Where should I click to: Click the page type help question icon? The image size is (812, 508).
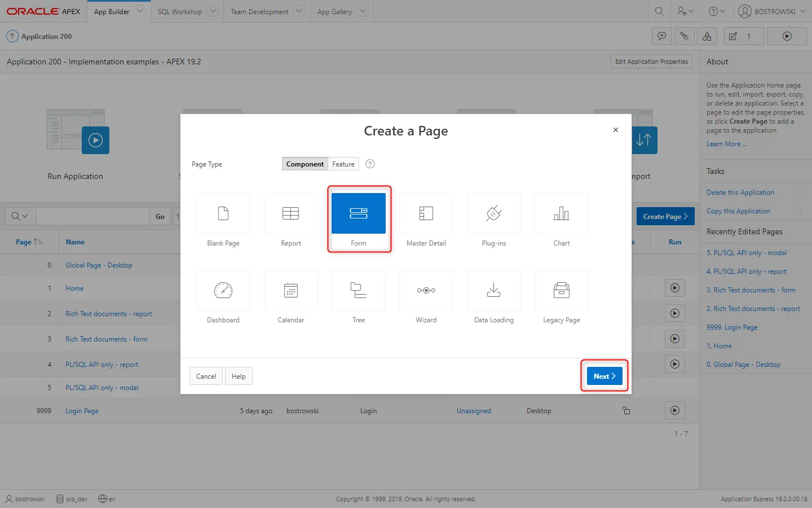(370, 164)
